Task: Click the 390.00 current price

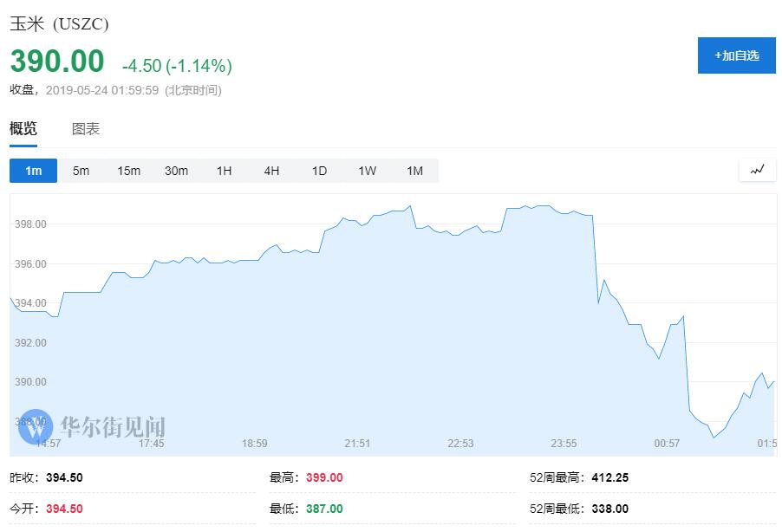Action: click(57, 62)
